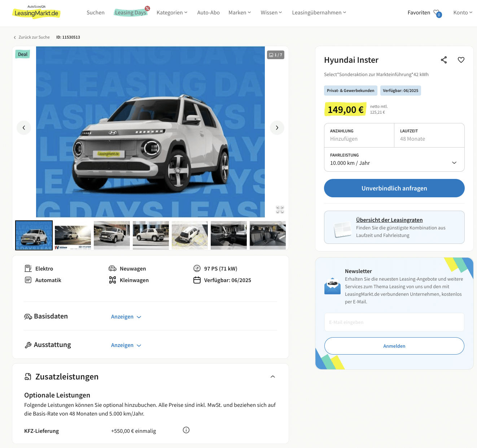Screen dimensions: 477x448
Task: Collapse the Zusatzleistungen section
Action: tap(273, 377)
